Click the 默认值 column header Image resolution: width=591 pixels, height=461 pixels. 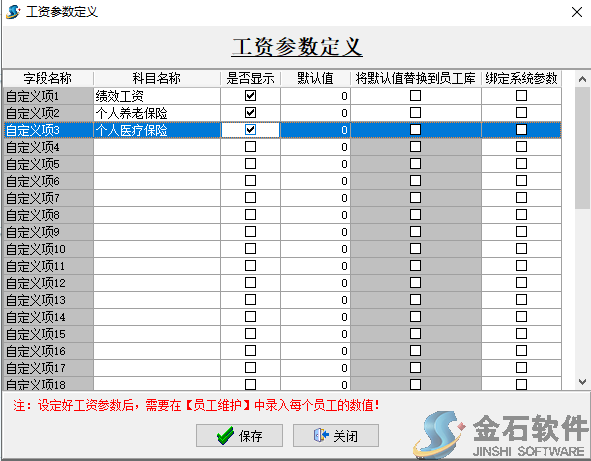pyautogui.click(x=315, y=78)
